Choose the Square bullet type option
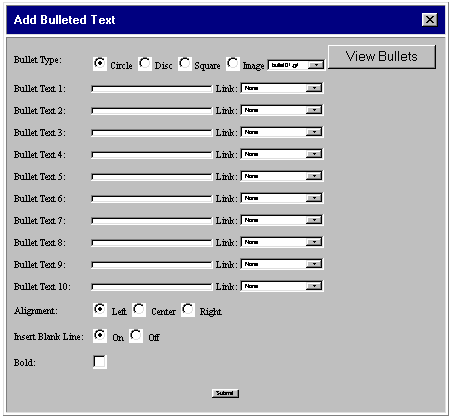453x420 pixels. pyautogui.click(x=185, y=63)
